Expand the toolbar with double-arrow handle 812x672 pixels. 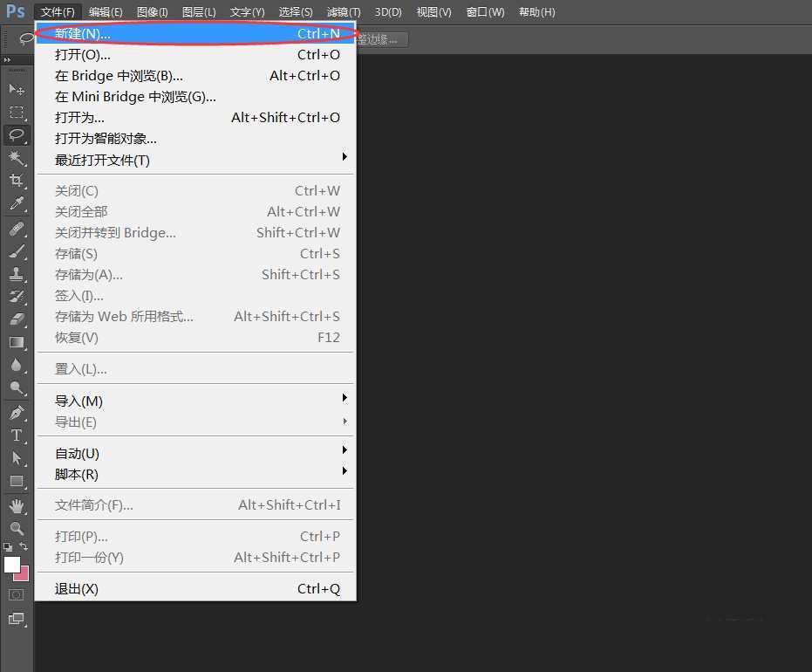click(8, 60)
